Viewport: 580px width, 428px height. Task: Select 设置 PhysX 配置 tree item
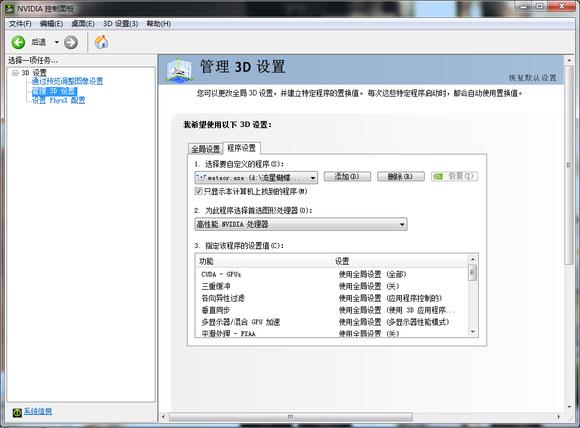[58, 100]
